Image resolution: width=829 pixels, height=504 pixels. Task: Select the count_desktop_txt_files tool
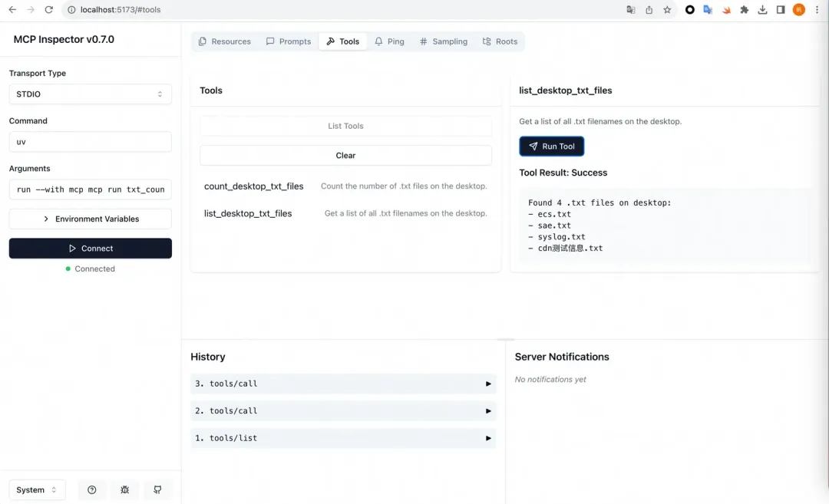tap(254, 186)
